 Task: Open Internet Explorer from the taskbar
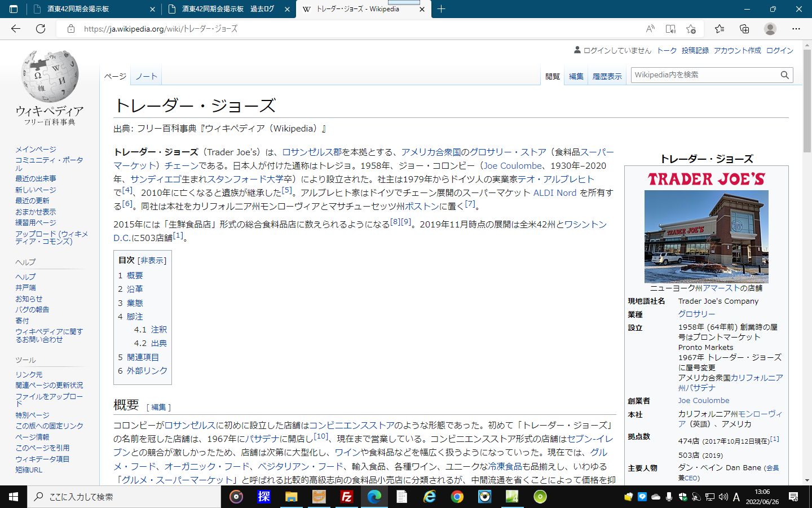click(429, 497)
